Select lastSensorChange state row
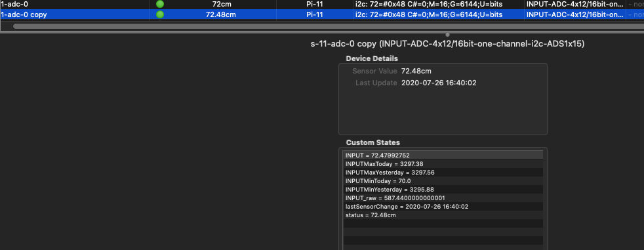644x250 pixels. 443,207
